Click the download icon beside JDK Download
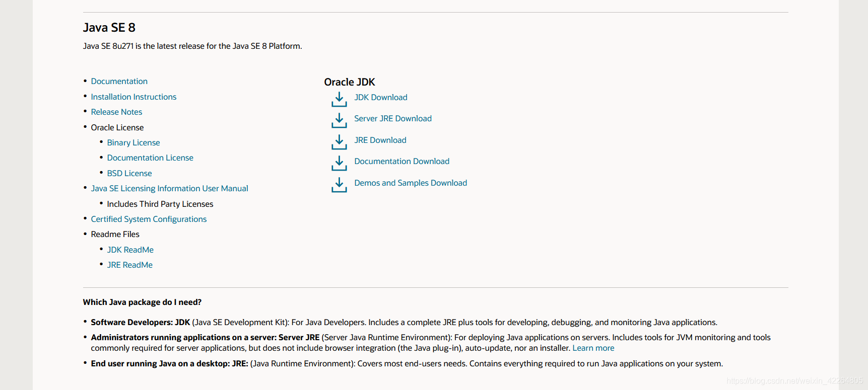 pos(339,99)
